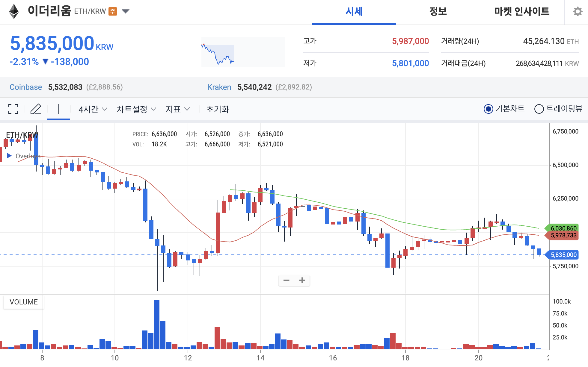Open the 4시간 timeframe dropdown
This screenshot has width=588, height=367.
tap(91, 109)
